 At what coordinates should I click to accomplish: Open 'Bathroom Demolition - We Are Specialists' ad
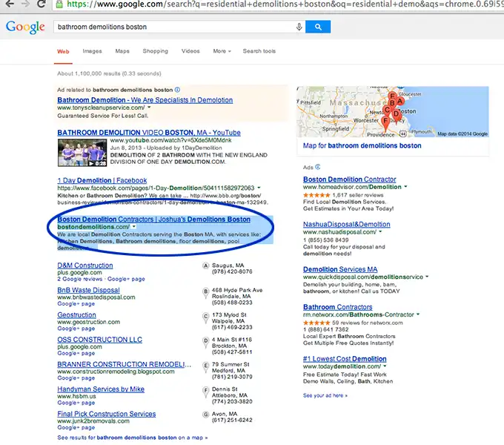[x=145, y=100]
